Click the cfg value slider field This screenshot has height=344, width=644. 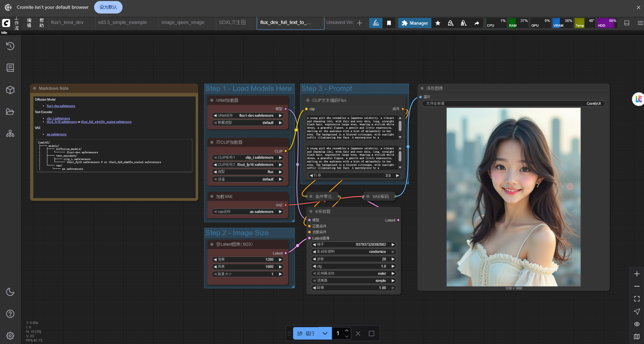coord(353,266)
